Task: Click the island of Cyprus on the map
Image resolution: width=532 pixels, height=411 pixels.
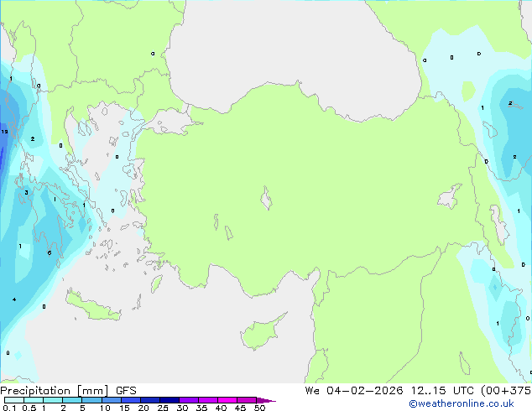Action: pyautogui.click(x=262, y=332)
